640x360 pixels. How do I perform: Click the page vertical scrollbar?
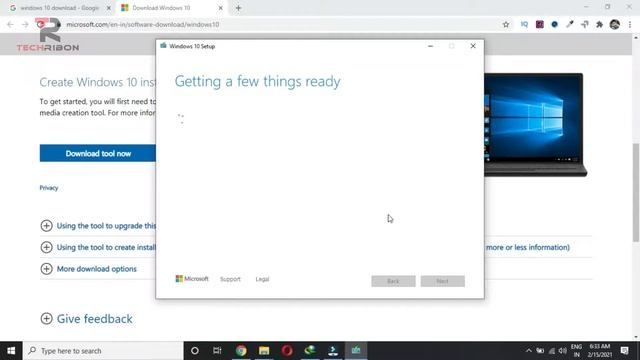pyautogui.click(x=636, y=192)
